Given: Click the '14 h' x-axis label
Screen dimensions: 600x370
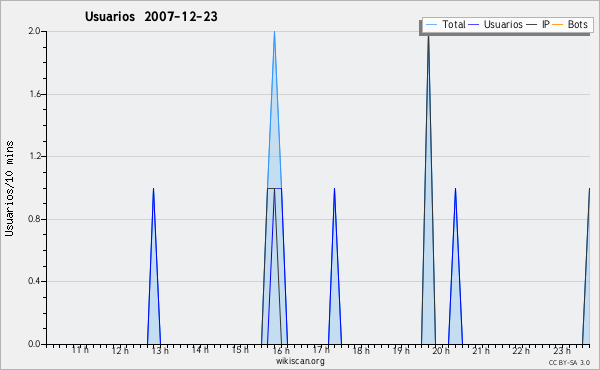Looking at the screenshot, I should 200,350.
